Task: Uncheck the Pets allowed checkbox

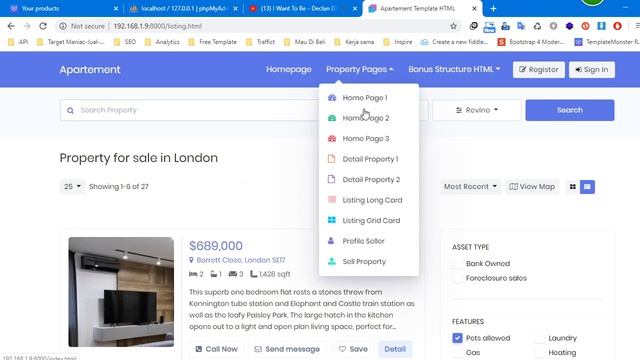Action: pos(457,338)
